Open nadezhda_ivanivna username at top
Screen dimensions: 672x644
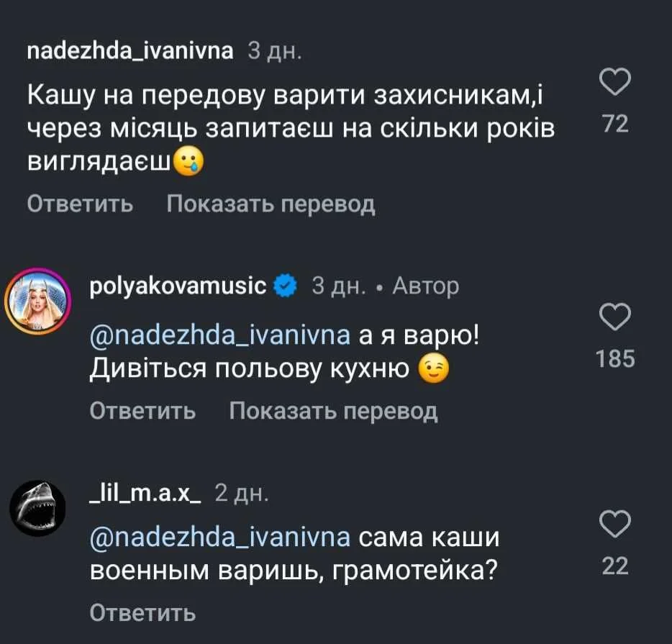pyautogui.click(x=130, y=52)
